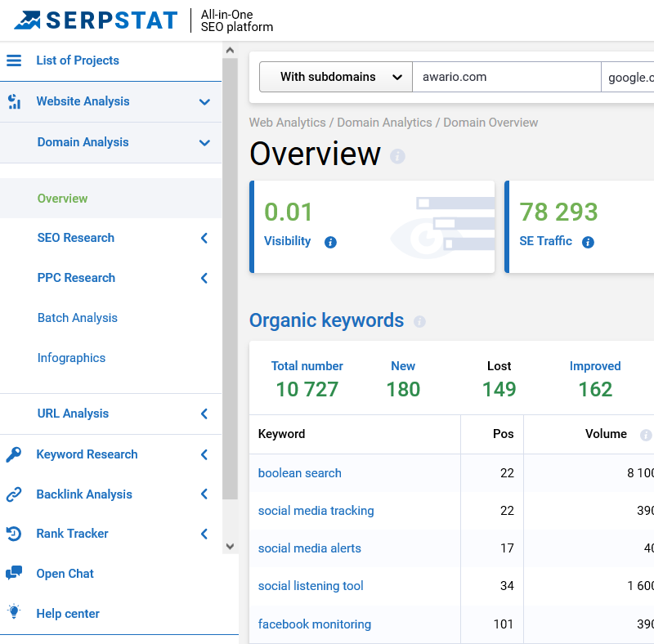The width and height of the screenshot is (654, 644).
Task: Click the Website Analysis chart icon
Action: (x=14, y=101)
